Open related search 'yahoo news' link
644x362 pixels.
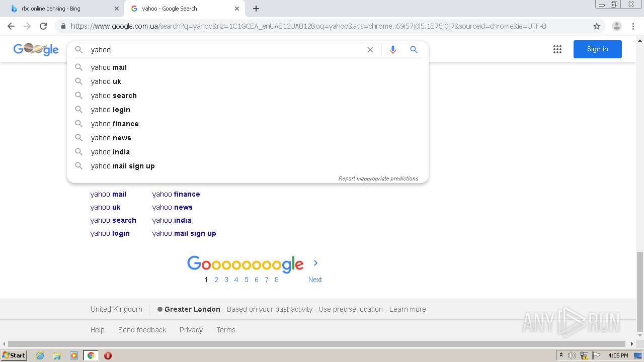(x=173, y=207)
